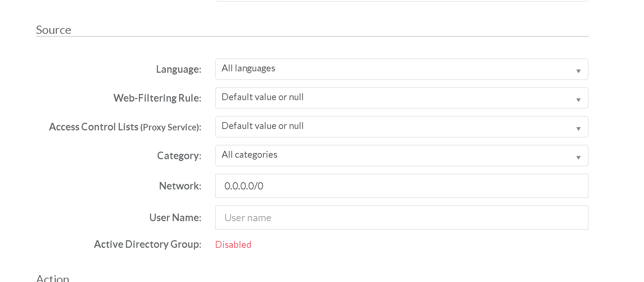Click the arrow icon on Category field
This screenshot has width=644, height=282.
click(x=578, y=157)
